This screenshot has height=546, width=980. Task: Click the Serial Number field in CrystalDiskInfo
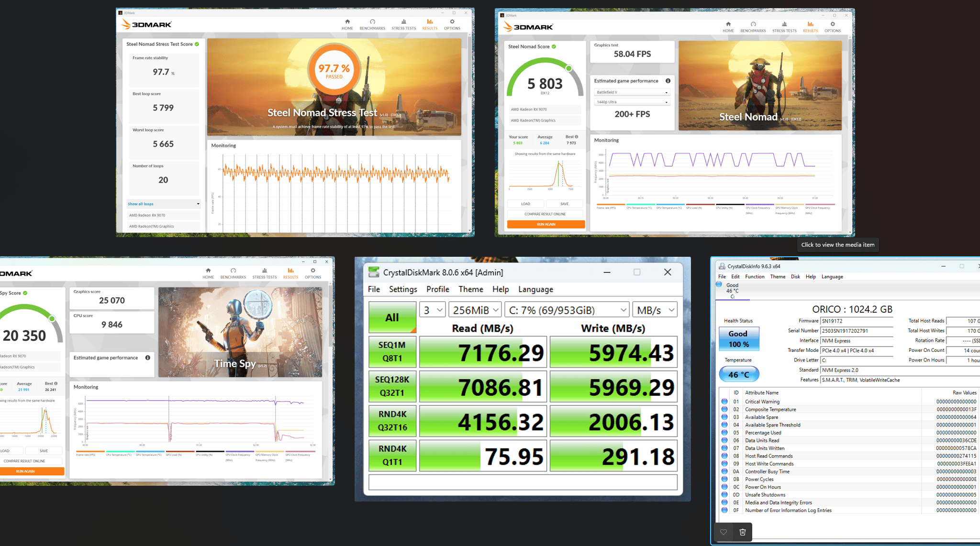pyautogui.click(x=857, y=331)
